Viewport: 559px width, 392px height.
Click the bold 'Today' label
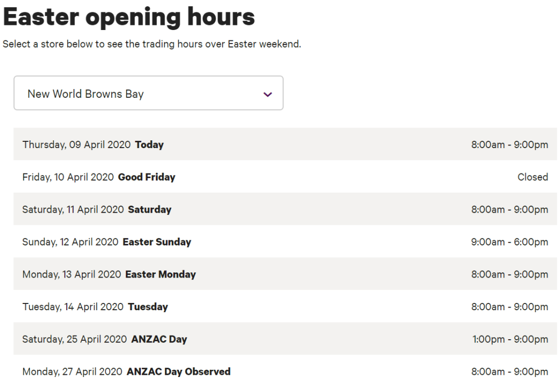point(149,145)
